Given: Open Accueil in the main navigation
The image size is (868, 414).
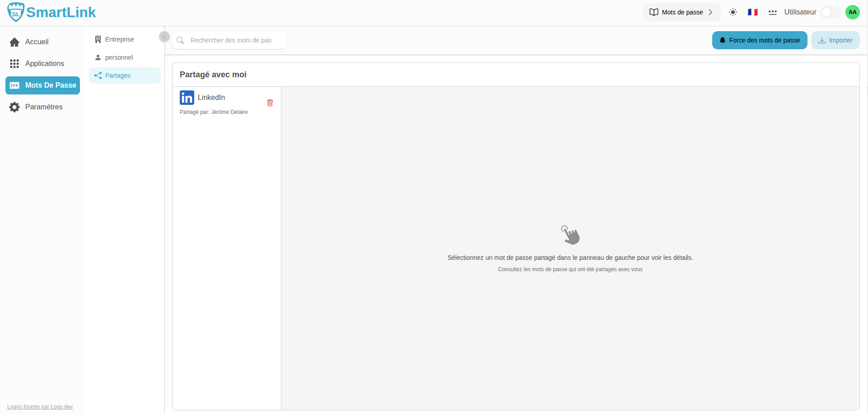Looking at the screenshot, I should [37, 42].
